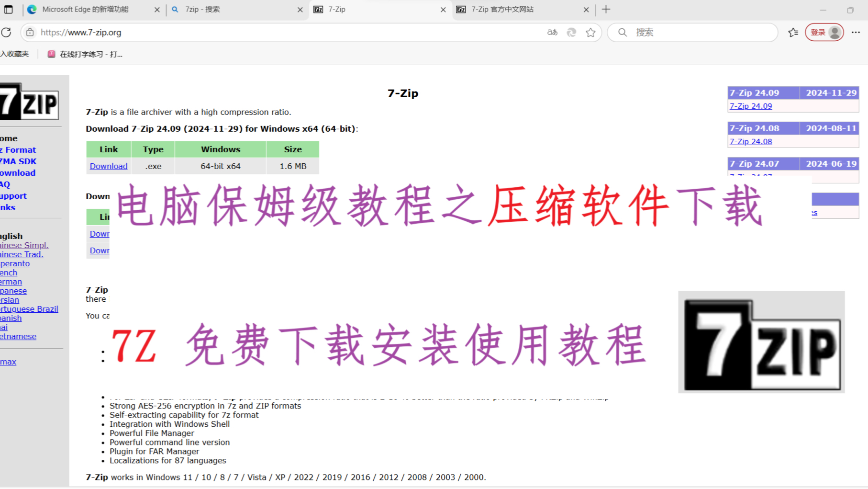The height and width of the screenshot is (489, 868).
Task: Click the Localizations for 87 languages item
Action: click(x=168, y=460)
